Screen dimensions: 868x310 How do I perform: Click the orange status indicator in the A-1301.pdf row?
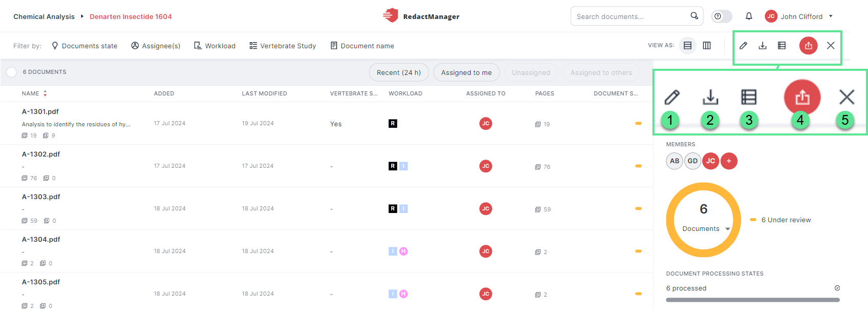tap(639, 124)
